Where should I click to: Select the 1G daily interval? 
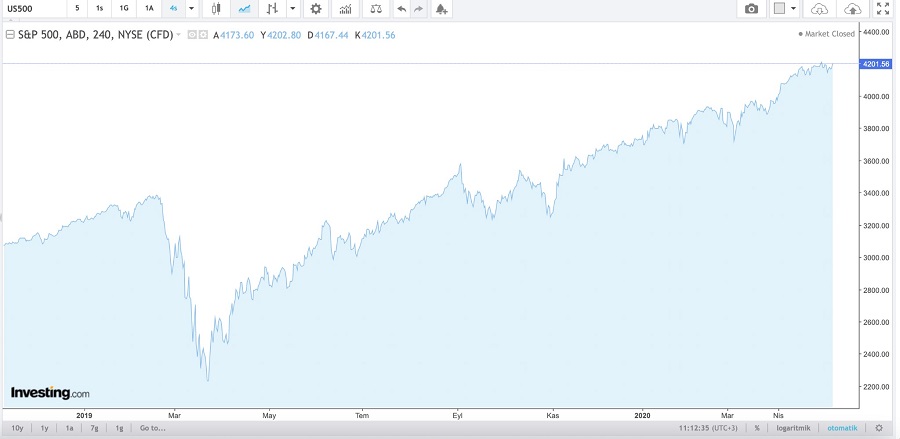124,9
